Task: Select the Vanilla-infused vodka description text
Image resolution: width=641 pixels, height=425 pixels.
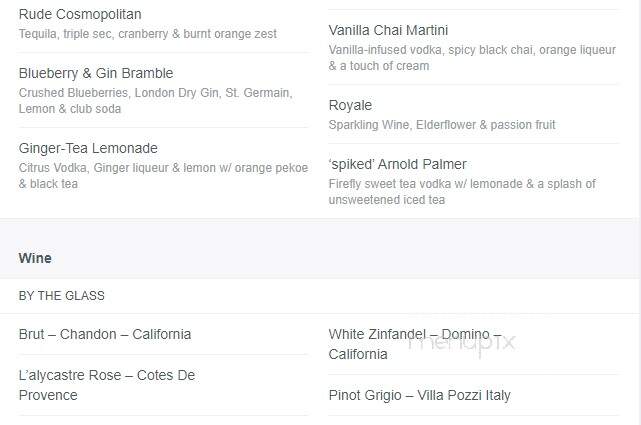Action: click(472, 58)
